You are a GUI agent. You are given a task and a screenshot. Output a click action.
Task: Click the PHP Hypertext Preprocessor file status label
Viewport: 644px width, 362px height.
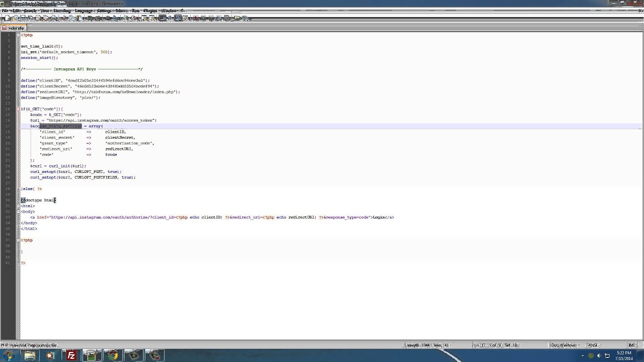(x=29, y=345)
